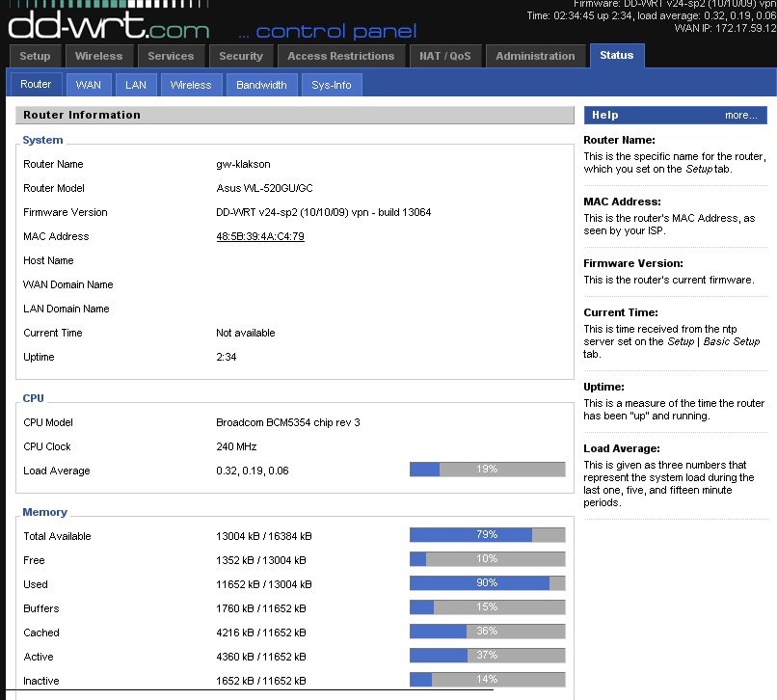Click the '4216 kB / 11652 kB' cached value
This screenshot has width=777, height=700.
point(260,633)
